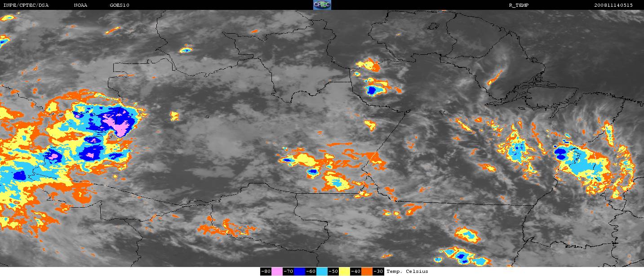The image size is (644, 276).
Task: Click the -70 legend value
Action: coord(288,272)
